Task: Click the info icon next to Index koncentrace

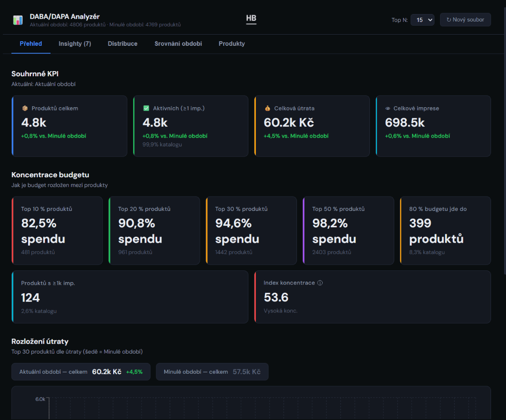Action: [320, 283]
